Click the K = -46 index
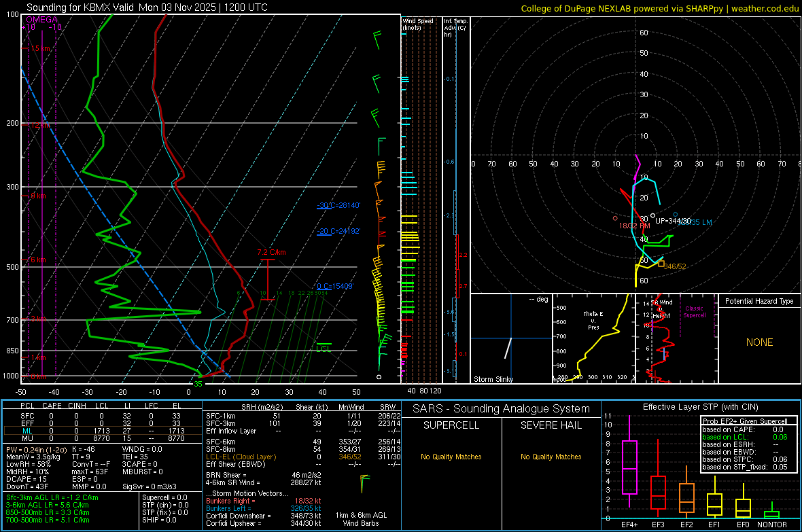 (x=84, y=449)
